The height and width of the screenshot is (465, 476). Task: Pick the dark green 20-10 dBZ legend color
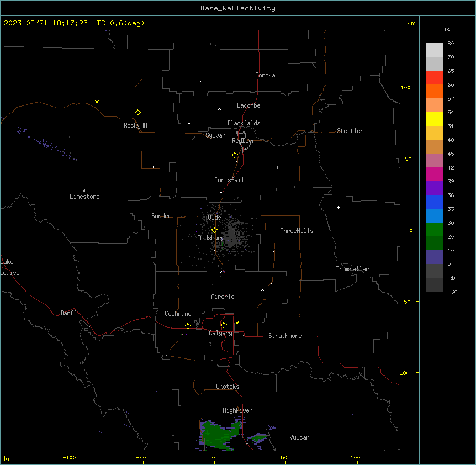tap(434, 243)
